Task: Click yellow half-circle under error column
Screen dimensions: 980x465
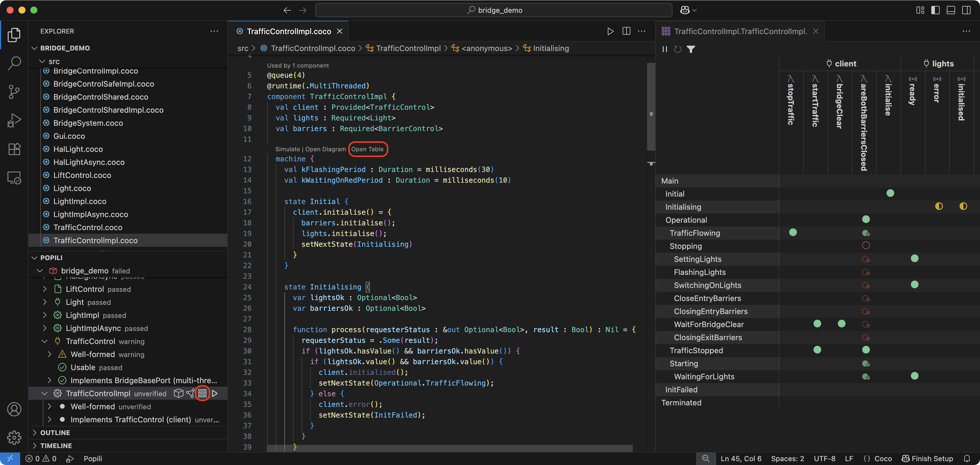Action: (938, 206)
